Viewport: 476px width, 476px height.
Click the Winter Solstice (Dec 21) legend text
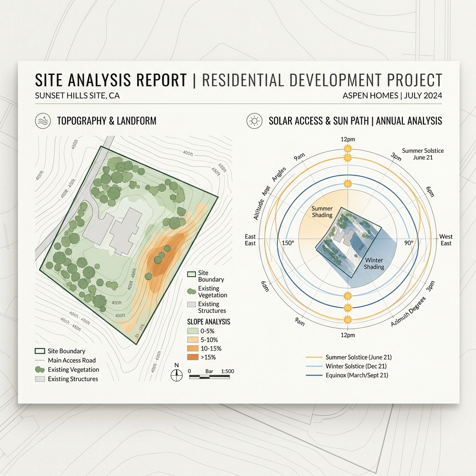coord(356,366)
